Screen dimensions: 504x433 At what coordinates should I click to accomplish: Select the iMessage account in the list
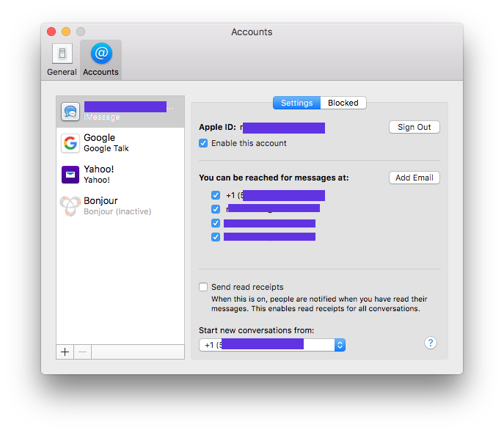click(x=120, y=112)
